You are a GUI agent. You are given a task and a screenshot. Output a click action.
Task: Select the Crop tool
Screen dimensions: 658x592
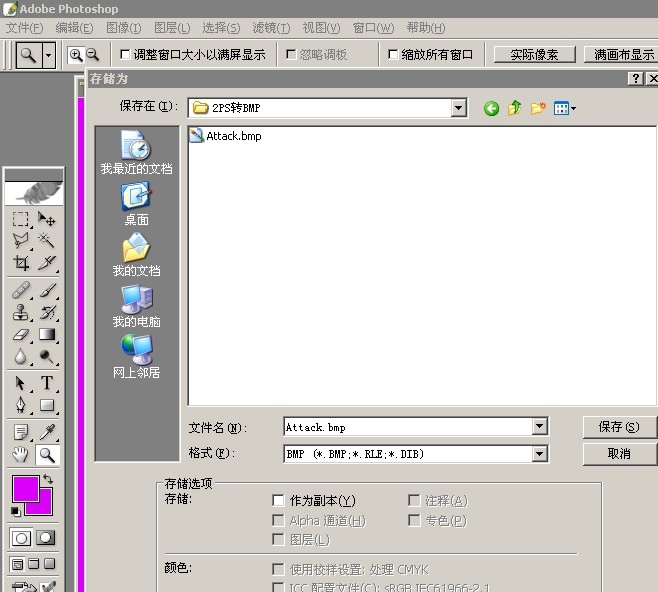(20, 263)
